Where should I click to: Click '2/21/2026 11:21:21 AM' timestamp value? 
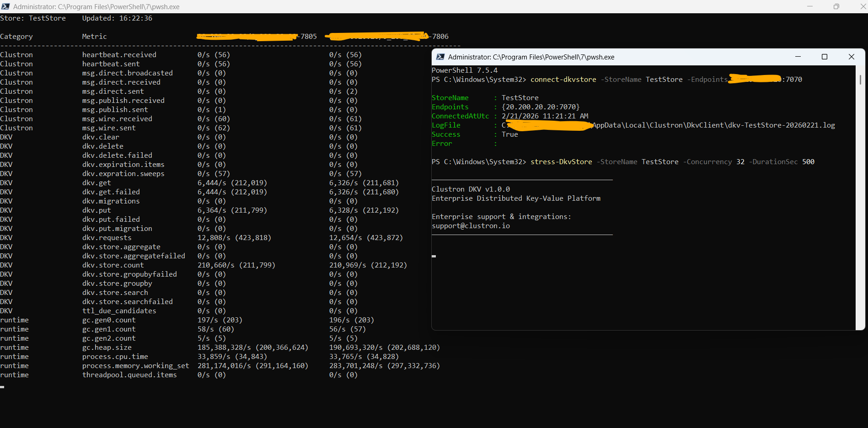(545, 116)
